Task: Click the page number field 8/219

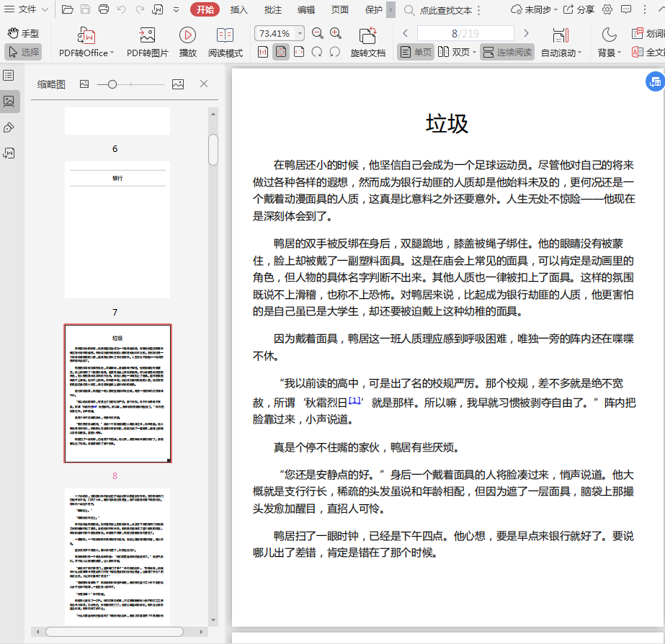Action: click(x=465, y=33)
